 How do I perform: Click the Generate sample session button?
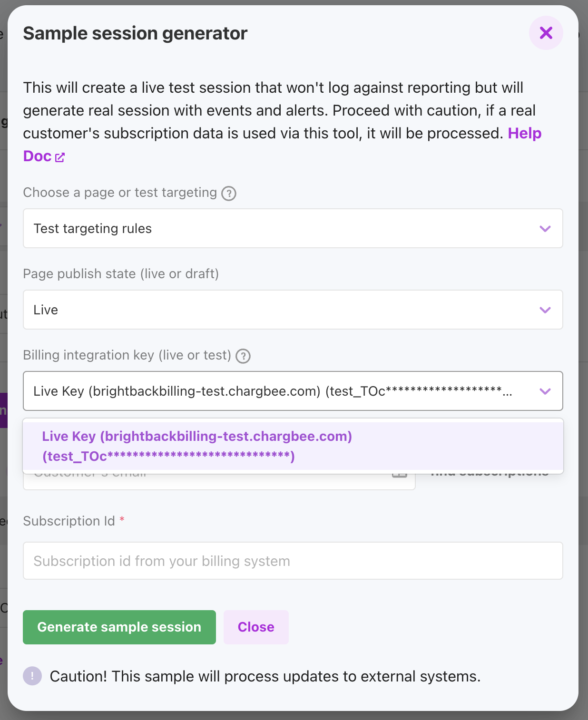[x=119, y=627]
